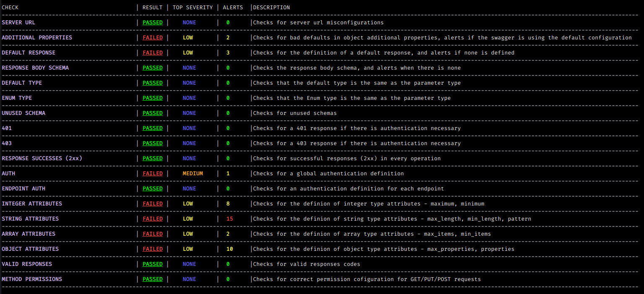The width and height of the screenshot is (644, 294).
Task: Select the 401 check name
Action: (x=7, y=128)
